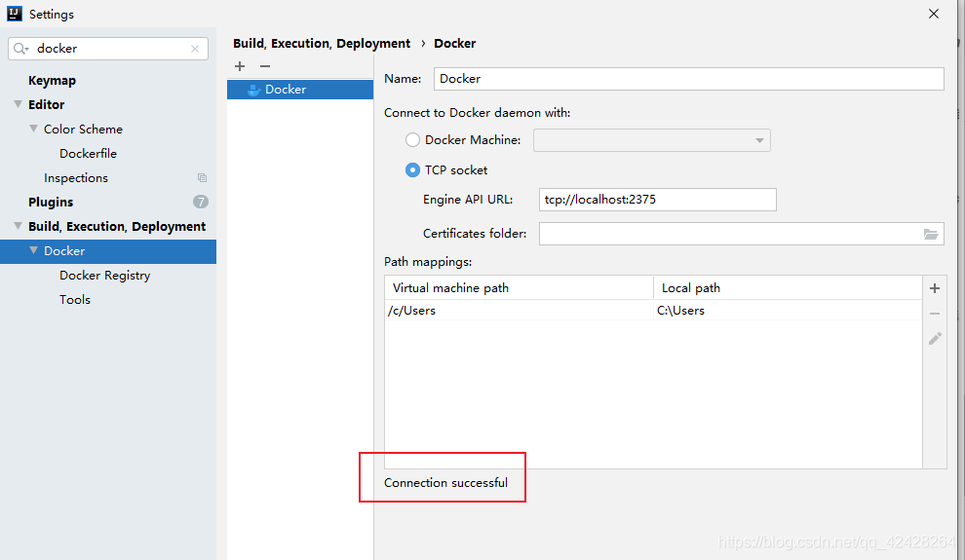Collapse the Color Scheme node

pos(33,129)
